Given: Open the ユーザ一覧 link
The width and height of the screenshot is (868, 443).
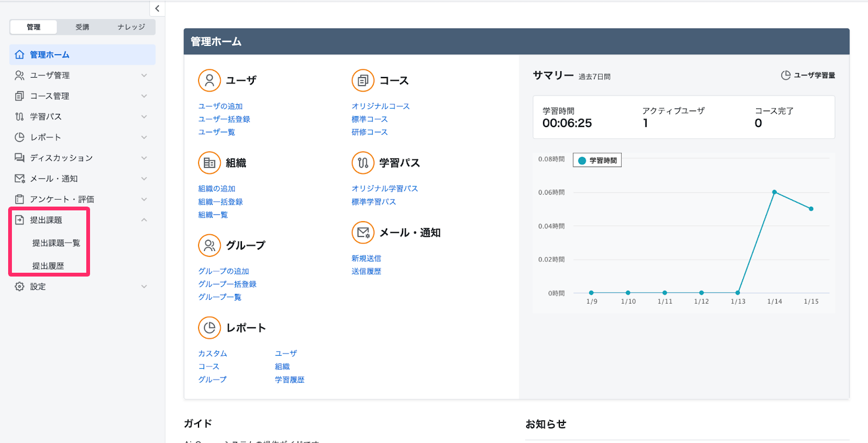Looking at the screenshot, I should click(216, 132).
